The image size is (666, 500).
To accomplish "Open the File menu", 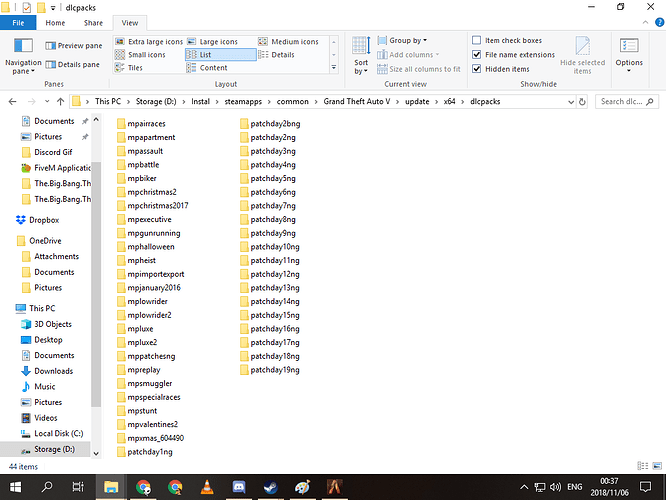I will [18, 23].
